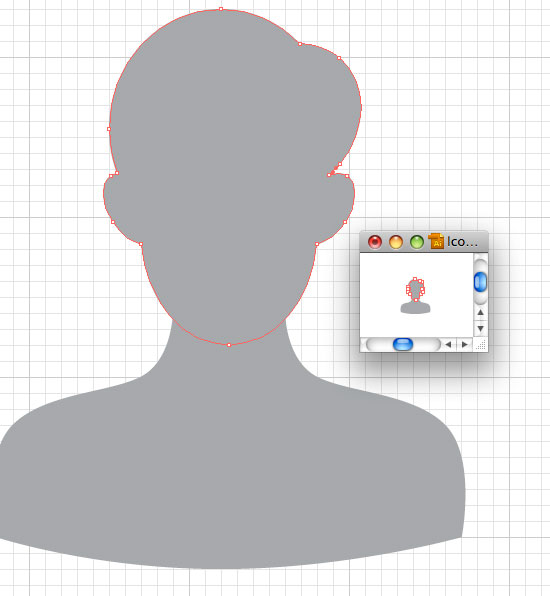
Task: Click the down scroll arrow in small window
Action: click(480, 328)
